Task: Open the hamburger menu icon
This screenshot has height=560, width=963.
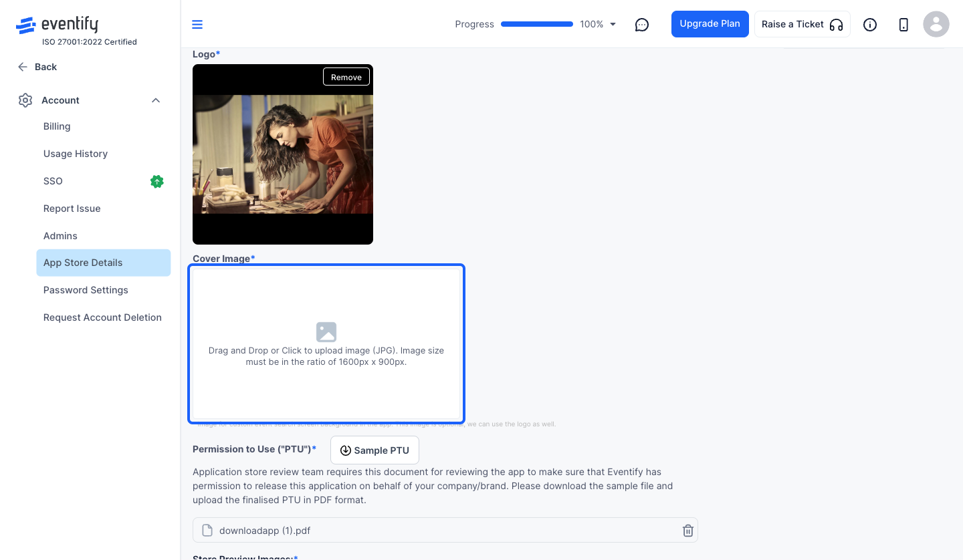Action: pos(197,25)
